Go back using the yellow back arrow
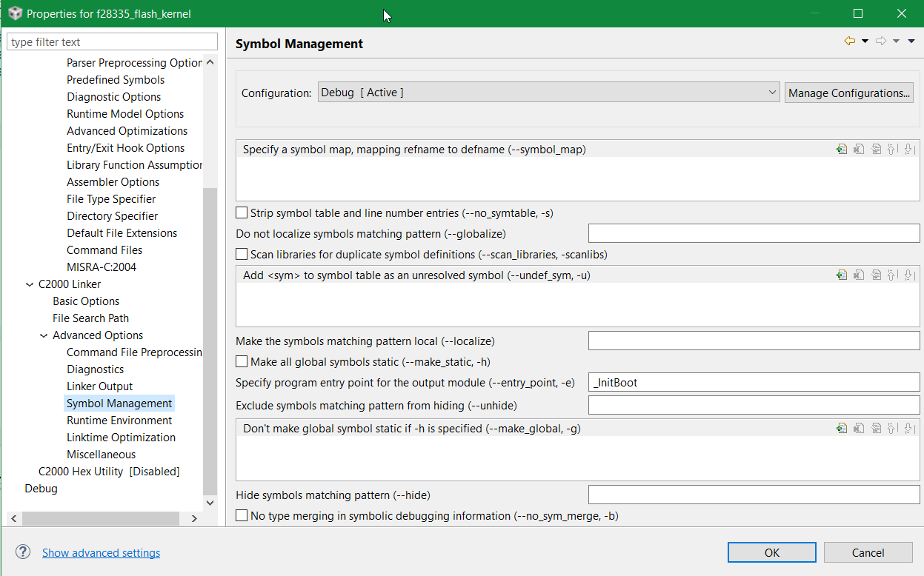 pyautogui.click(x=849, y=41)
